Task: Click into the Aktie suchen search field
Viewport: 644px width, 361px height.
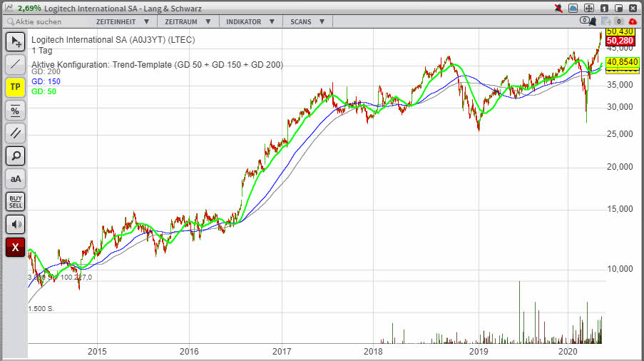Action: (x=46, y=22)
